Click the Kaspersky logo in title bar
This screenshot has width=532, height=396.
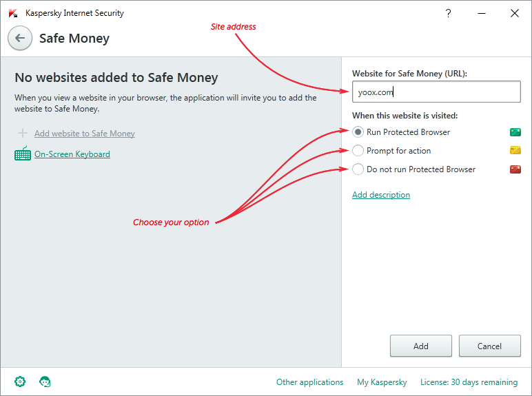(x=13, y=13)
